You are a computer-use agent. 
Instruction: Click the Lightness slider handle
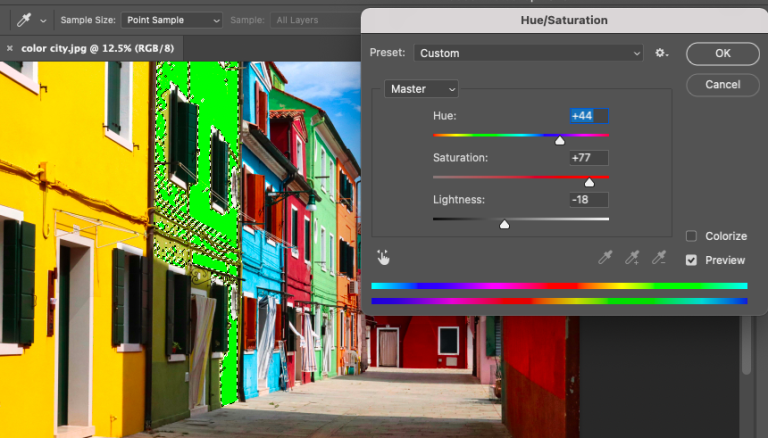504,225
